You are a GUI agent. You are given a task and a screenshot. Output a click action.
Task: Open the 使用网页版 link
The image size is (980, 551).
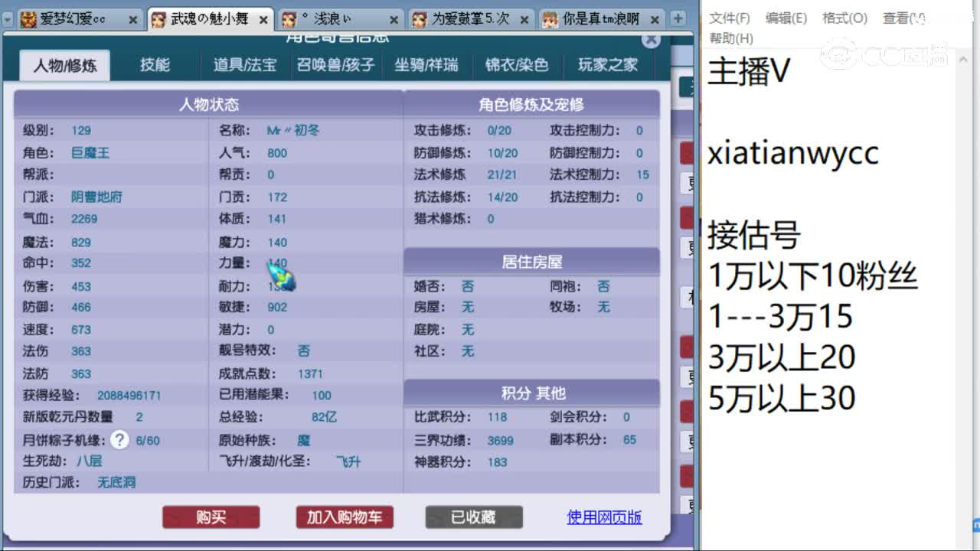point(604,517)
